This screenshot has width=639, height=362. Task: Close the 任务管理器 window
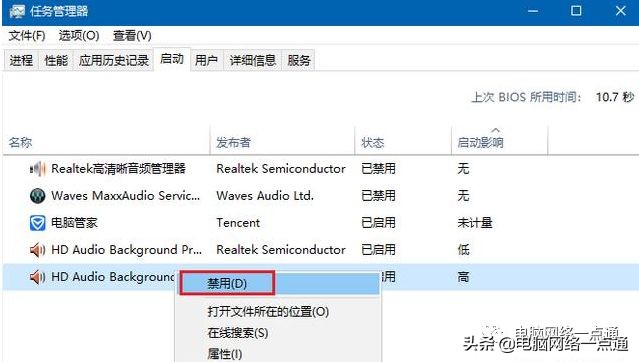click(620, 11)
